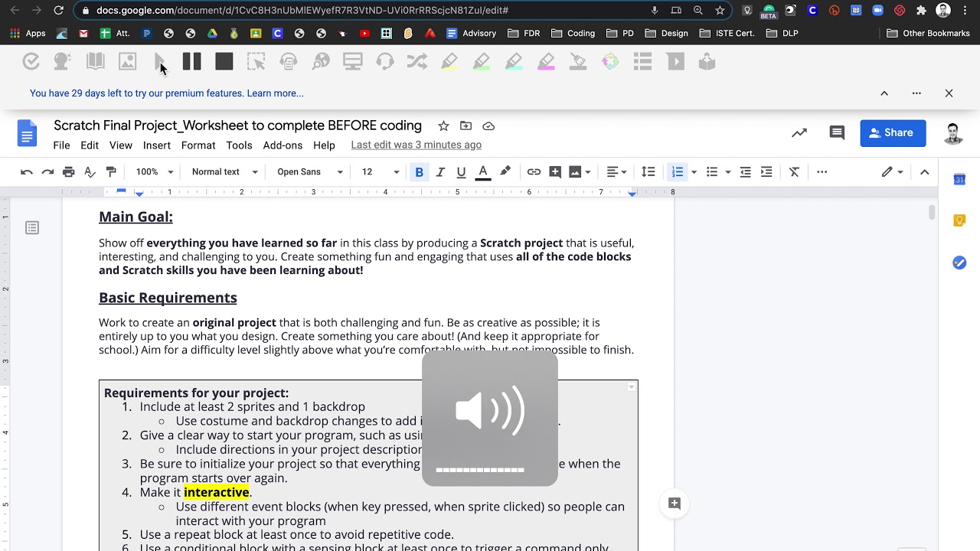Click the move to folder icon

coord(465,126)
